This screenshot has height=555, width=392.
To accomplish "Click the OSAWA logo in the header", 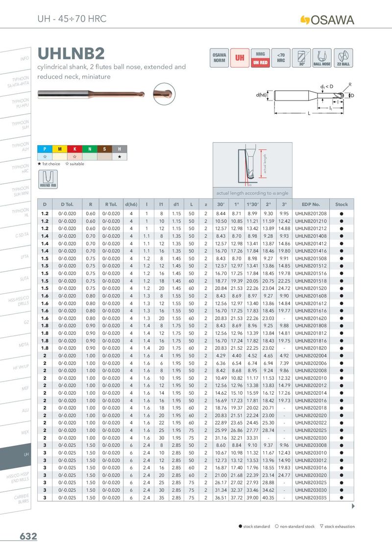I will click(327, 20).
